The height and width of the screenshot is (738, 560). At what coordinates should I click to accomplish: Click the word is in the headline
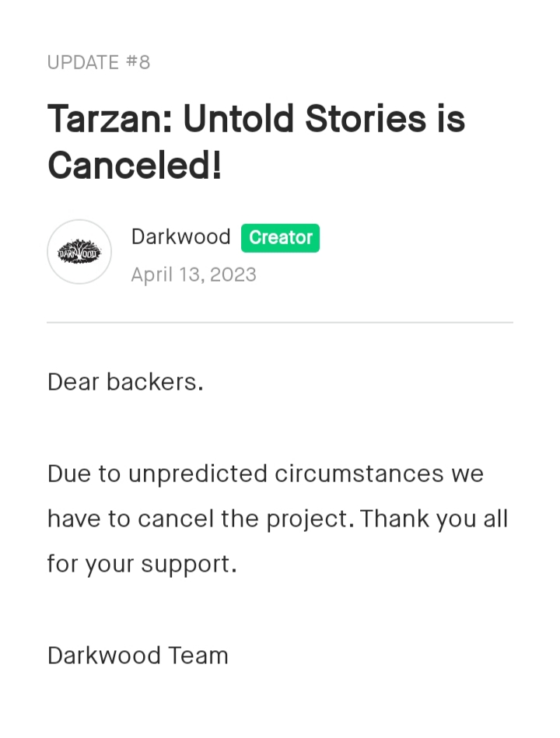(451, 119)
